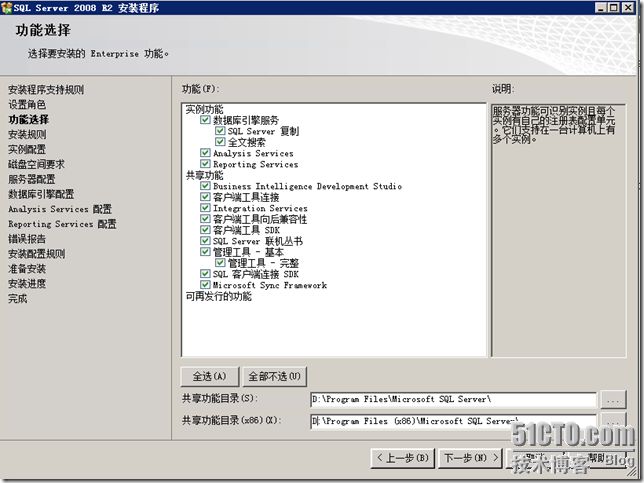This screenshot has width=644, height=483.
Task: Toggle the 管理工具 - 完整 checkbox
Action: pos(220,262)
